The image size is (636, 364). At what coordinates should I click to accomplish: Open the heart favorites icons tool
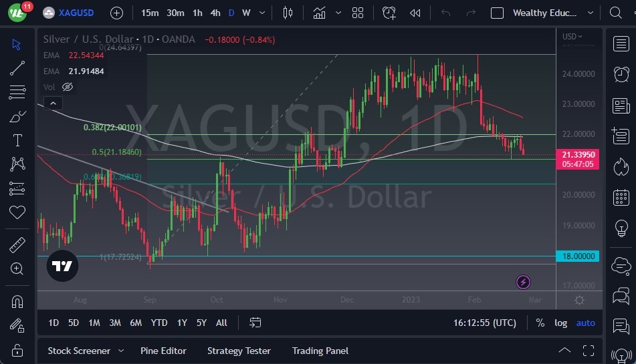pos(17,212)
